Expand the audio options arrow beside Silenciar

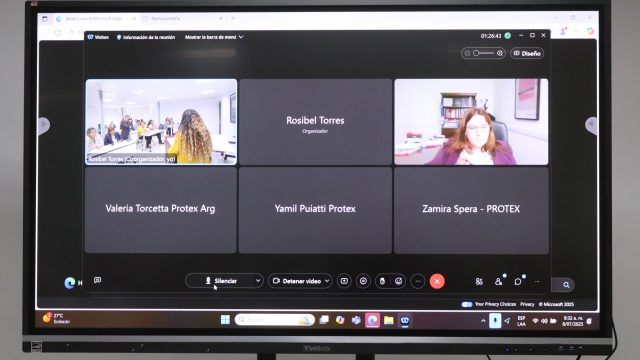coord(258,281)
